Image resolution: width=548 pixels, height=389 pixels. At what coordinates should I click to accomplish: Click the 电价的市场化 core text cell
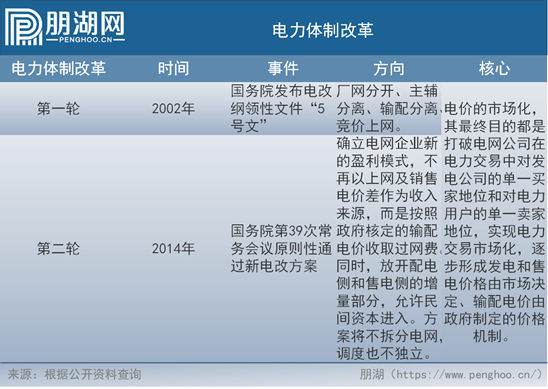click(x=494, y=223)
